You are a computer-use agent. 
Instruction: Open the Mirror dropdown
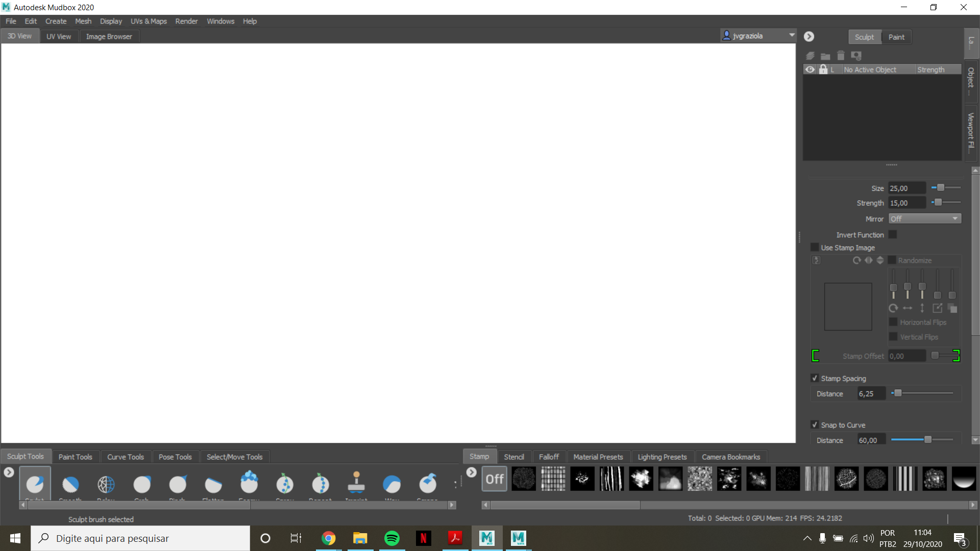click(x=925, y=218)
